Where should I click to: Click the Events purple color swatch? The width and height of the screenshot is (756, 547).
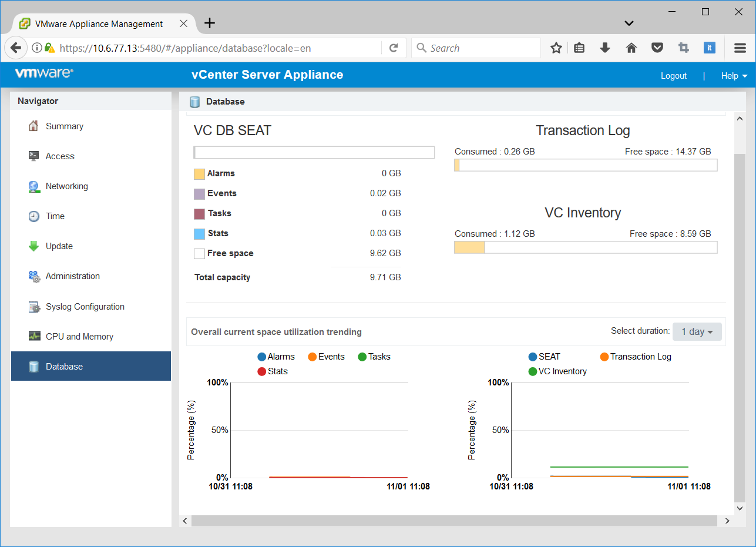point(199,194)
